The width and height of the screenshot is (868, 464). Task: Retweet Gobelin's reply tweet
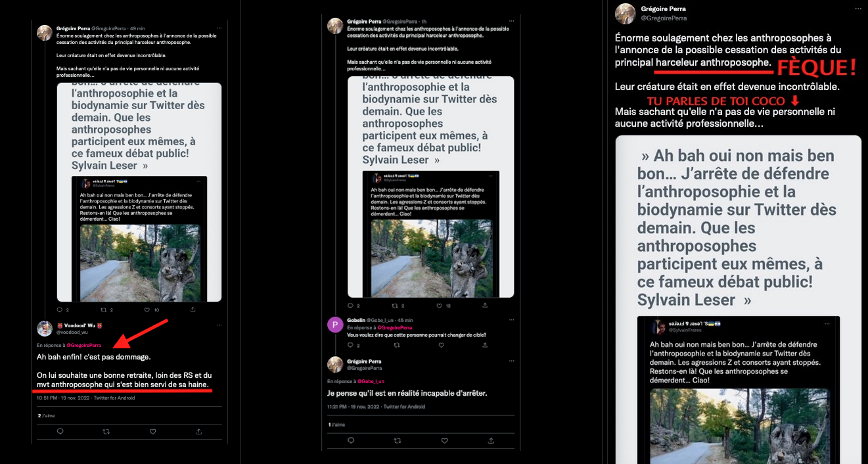398,345
